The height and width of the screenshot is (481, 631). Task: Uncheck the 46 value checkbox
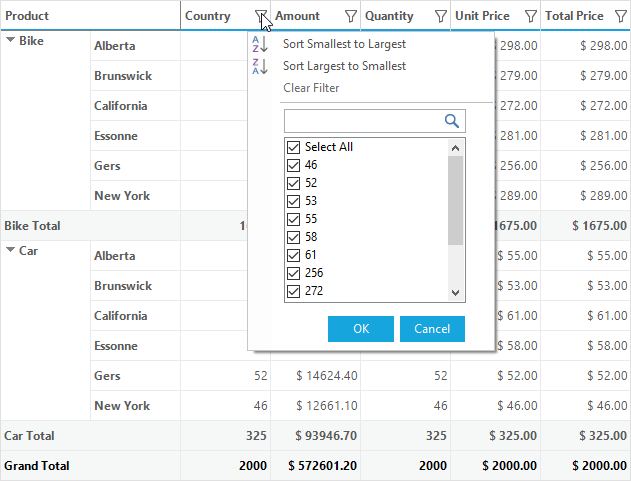(293, 165)
